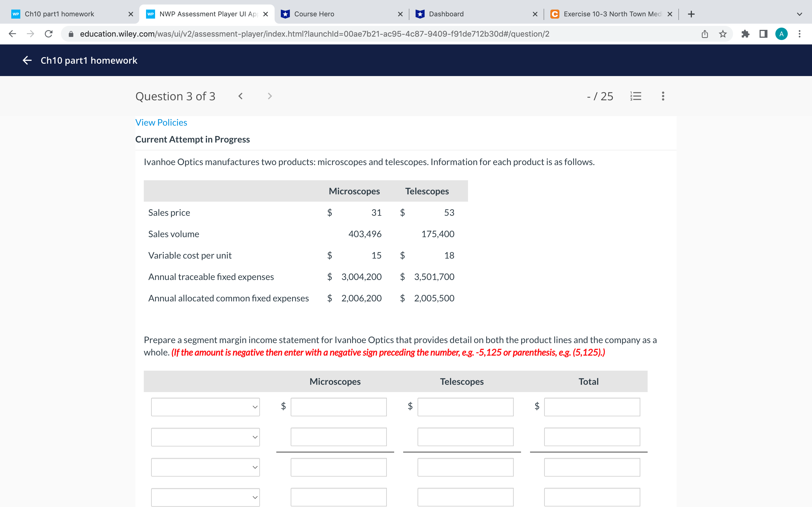Open the vertical ellipsis options menu near the score

(663, 96)
